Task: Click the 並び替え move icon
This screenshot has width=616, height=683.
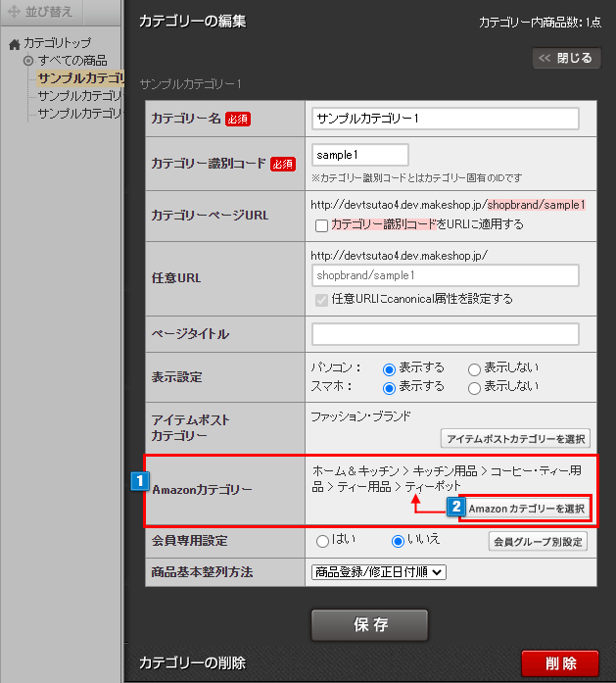Action: 14,13
